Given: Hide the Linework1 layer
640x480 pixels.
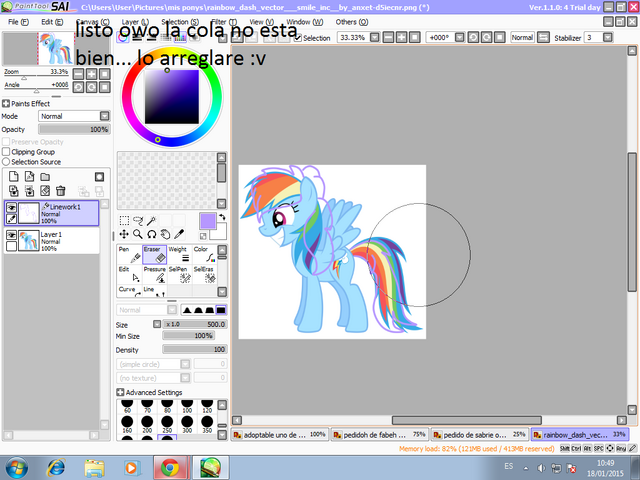Looking at the screenshot, I should [x=11, y=207].
